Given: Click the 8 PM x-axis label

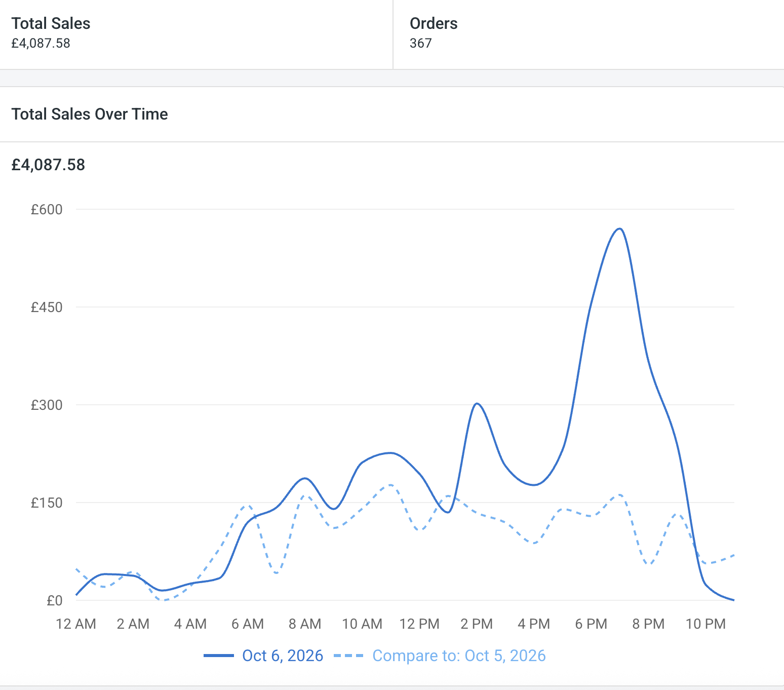Looking at the screenshot, I should tap(648, 624).
